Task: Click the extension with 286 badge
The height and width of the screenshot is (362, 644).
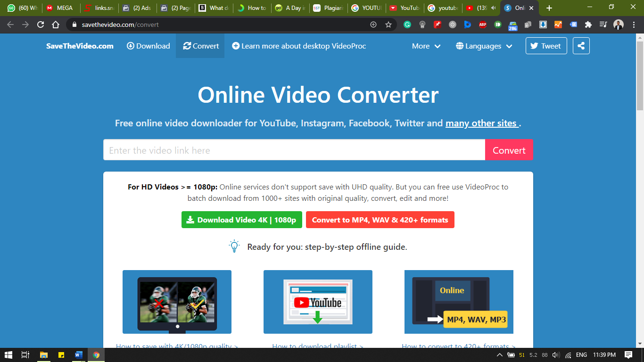Action: coord(513,25)
